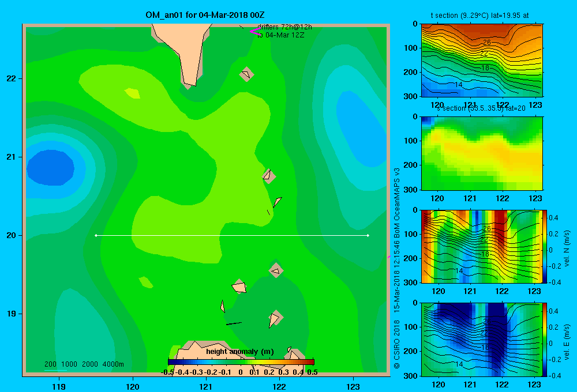Click the 'height anomaly (m)' label

240,352
